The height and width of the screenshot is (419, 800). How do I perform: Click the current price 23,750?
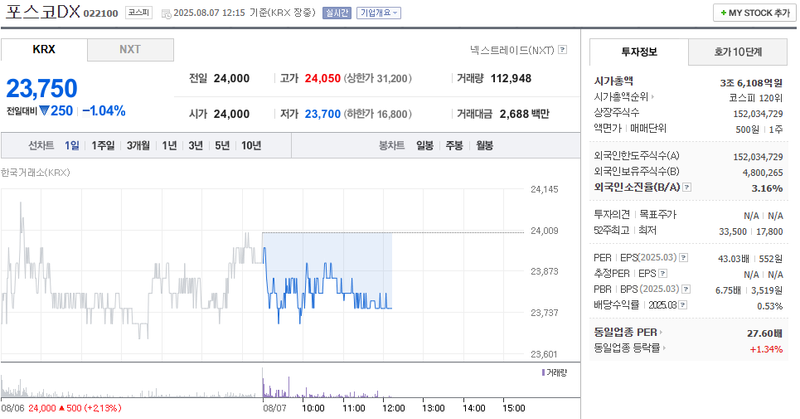coord(42,88)
